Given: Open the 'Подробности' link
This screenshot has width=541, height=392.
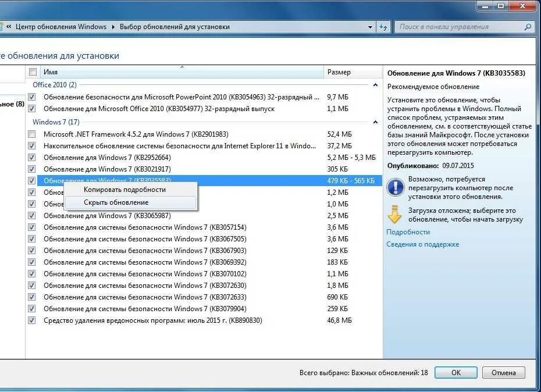Looking at the screenshot, I should pos(408,232).
